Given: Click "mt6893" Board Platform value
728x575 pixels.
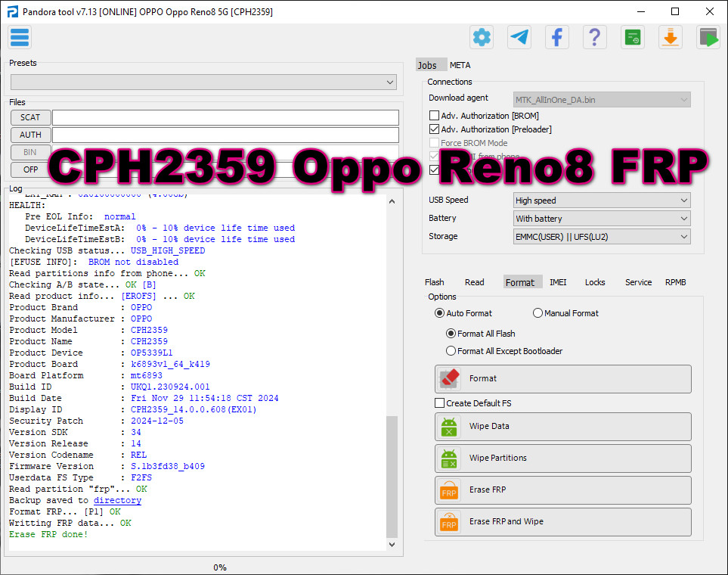Looking at the screenshot, I should tap(146, 375).
